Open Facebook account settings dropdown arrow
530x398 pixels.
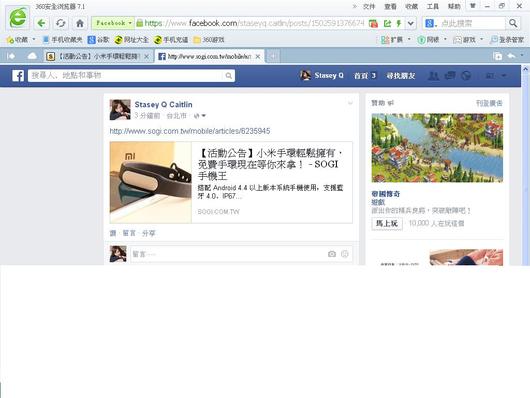click(504, 76)
